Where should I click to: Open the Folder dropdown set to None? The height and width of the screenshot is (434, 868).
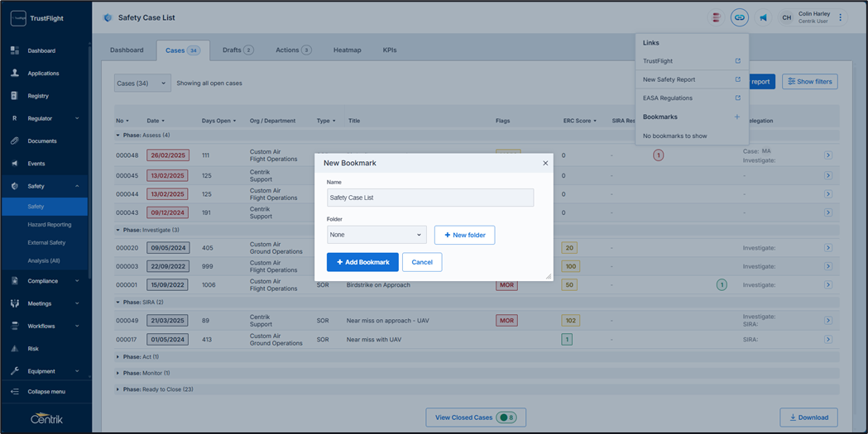376,235
